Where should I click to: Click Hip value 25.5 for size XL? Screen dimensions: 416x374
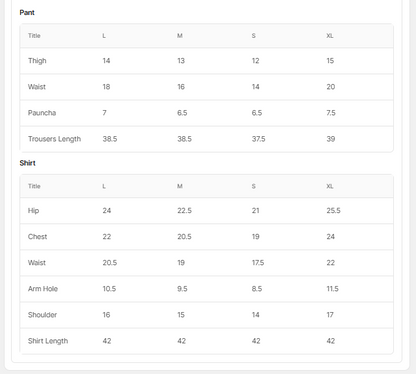pos(333,211)
